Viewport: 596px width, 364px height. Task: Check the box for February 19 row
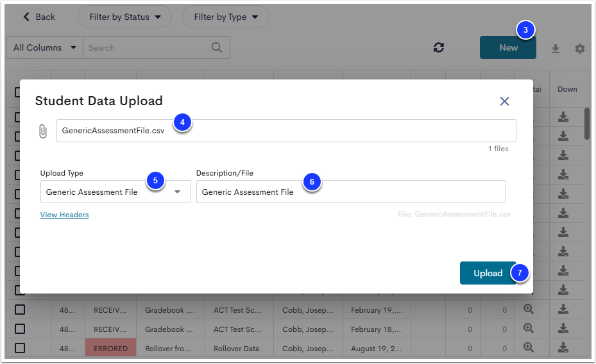click(x=20, y=310)
